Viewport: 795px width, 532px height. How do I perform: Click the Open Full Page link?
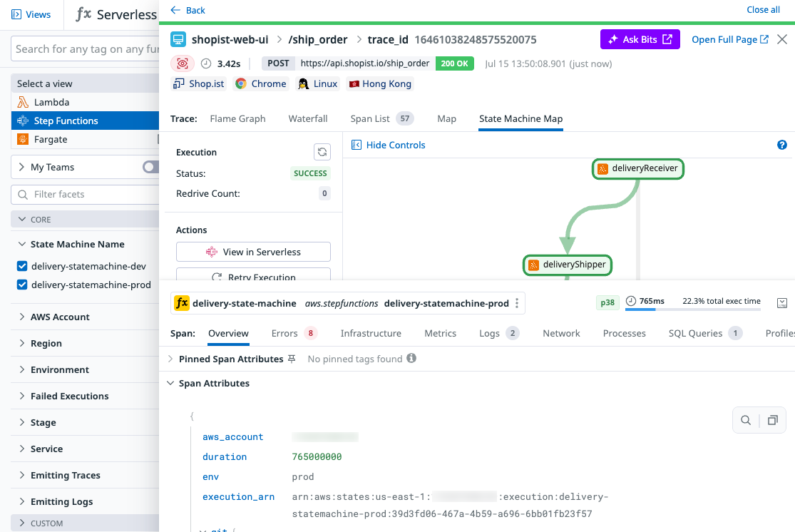[x=730, y=39]
